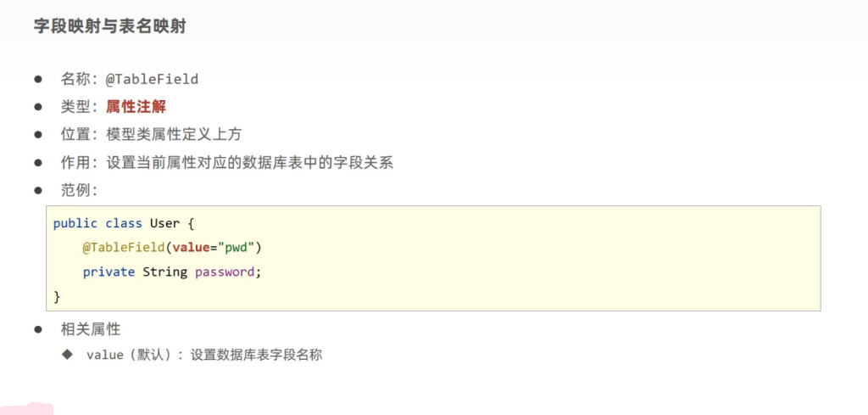Viewport: 868px width, 415px height.
Task: Click the bullet dot before 类型
Action: (38, 107)
